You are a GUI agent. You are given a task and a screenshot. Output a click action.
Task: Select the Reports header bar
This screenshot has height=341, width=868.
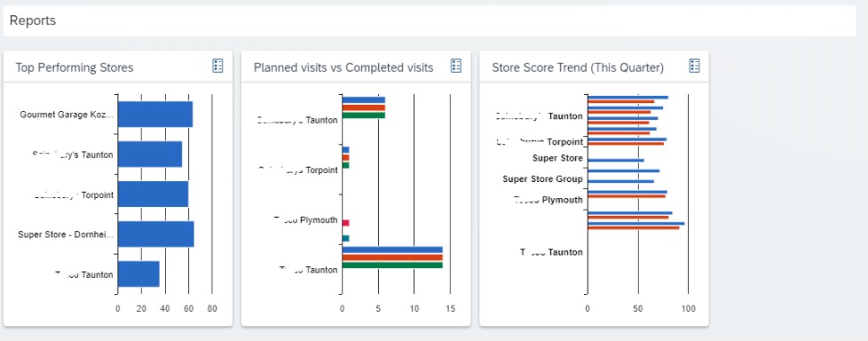pyautogui.click(x=430, y=21)
